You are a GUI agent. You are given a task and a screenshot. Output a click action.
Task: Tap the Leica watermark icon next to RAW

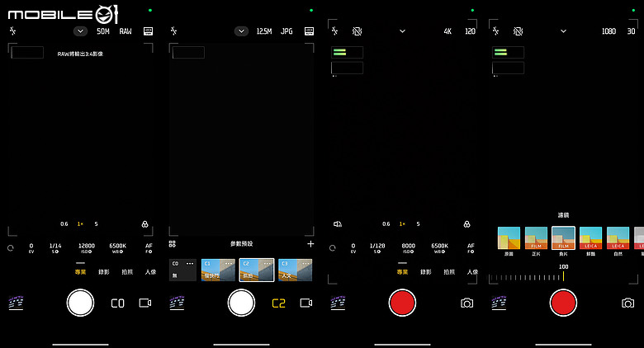point(148,31)
